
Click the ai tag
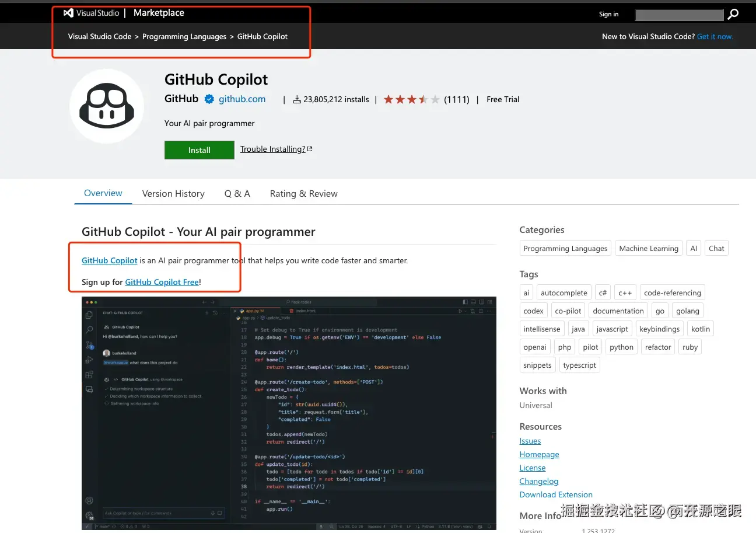tap(526, 292)
